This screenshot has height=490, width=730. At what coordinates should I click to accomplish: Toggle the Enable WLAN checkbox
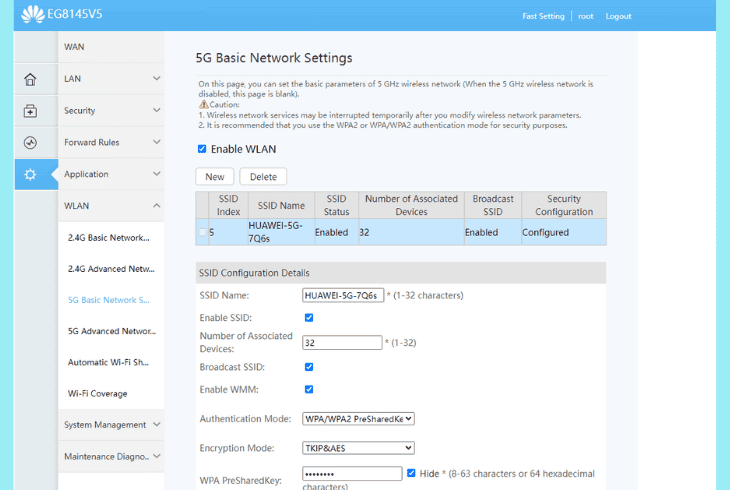[x=202, y=149]
